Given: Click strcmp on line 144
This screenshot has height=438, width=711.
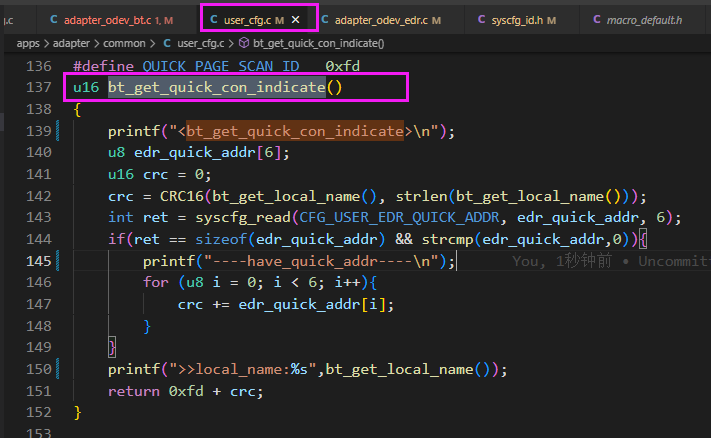Looking at the screenshot, I should pyautogui.click(x=448, y=239).
